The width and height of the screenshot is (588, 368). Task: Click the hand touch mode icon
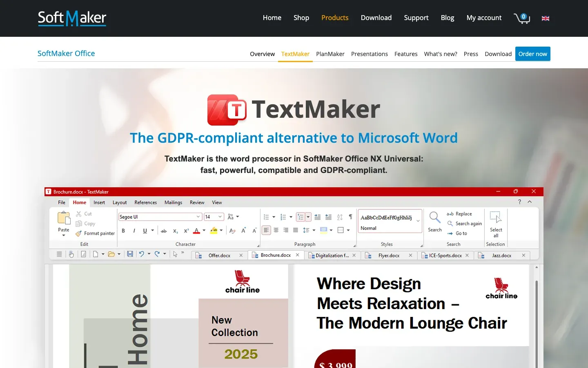(x=71, y=254)
